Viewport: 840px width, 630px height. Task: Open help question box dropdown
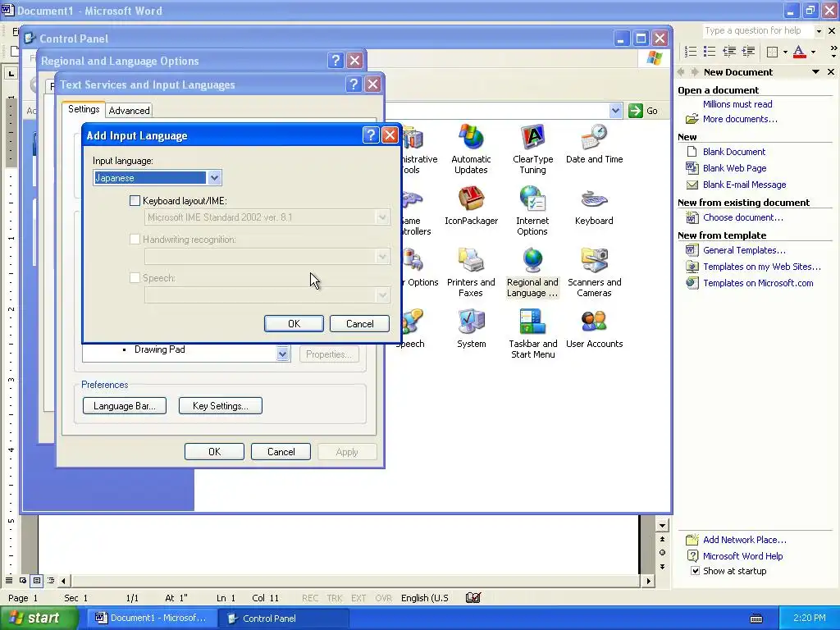819,31
